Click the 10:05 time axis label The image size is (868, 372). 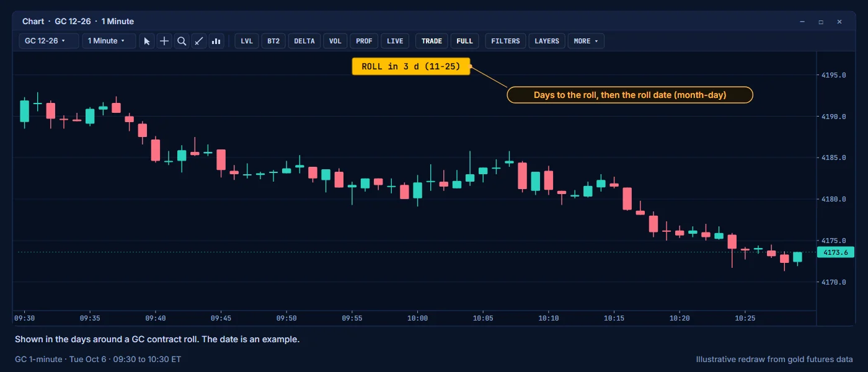(x=483, y=318)
